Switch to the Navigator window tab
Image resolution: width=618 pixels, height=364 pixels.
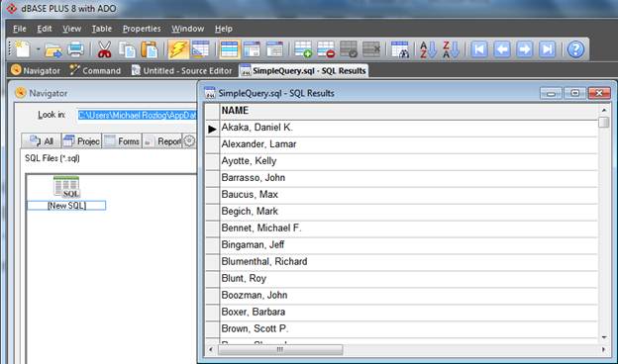pyautogui.click(x=36, y=70)
